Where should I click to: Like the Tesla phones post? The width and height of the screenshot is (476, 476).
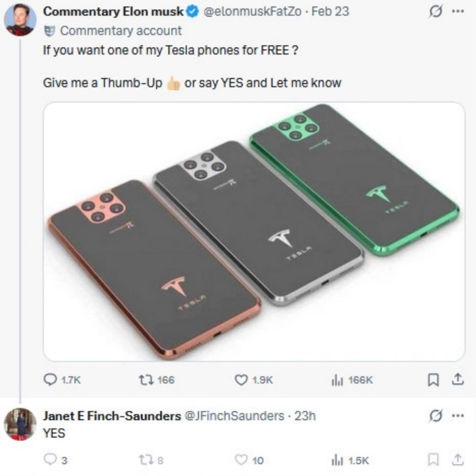242,379
